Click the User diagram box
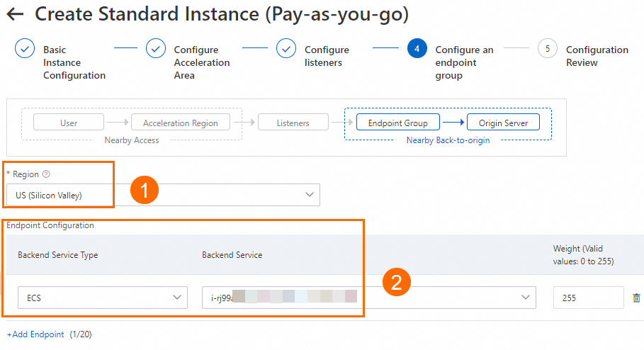 69,123
